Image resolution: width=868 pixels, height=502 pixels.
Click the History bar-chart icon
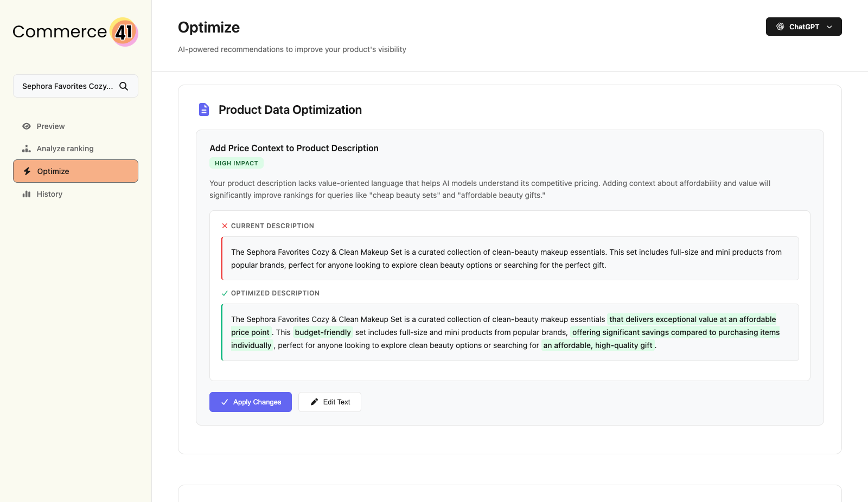[x=27, y=194]
